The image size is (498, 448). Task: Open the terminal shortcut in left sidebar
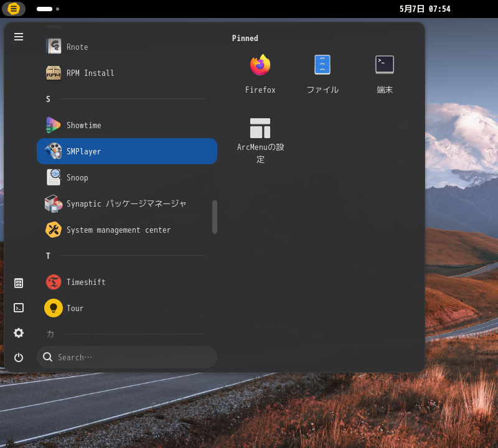[x=19, y=307]
